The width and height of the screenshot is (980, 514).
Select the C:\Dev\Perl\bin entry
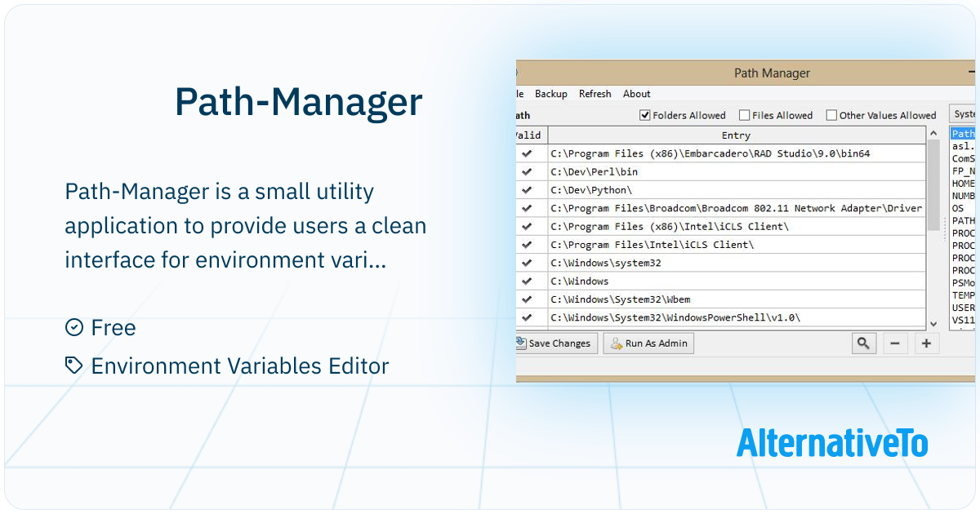coord(736,171)
